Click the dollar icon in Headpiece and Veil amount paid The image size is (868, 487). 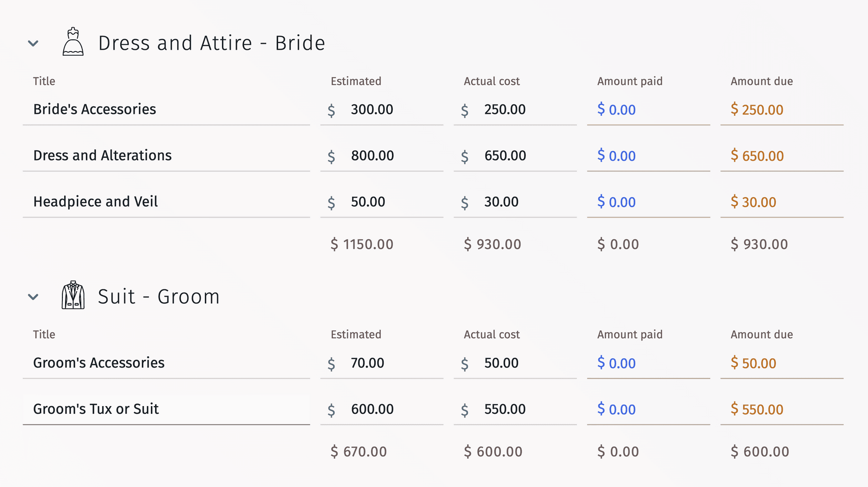click(x=600, y=202)
